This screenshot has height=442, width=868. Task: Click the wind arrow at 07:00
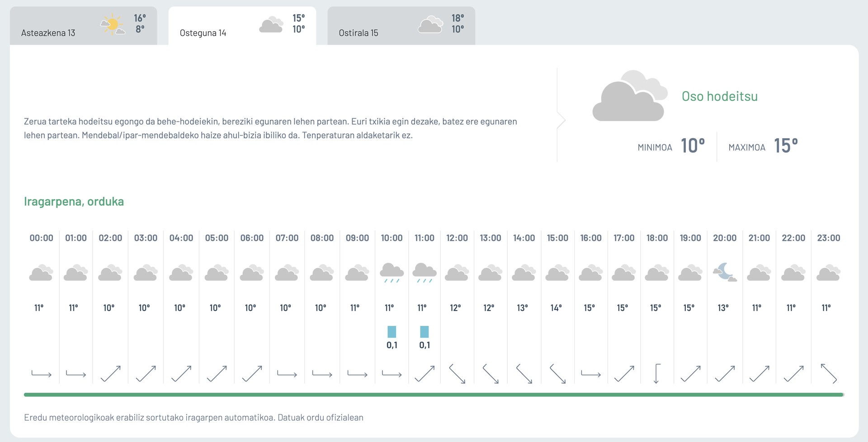[x=287, y=374]
